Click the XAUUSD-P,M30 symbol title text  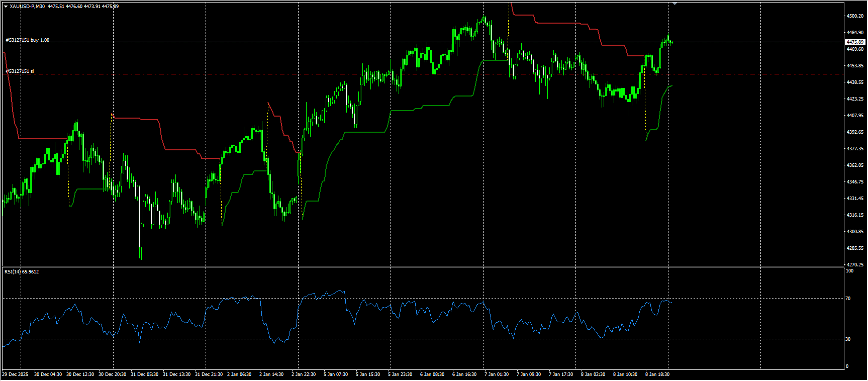[27, 7]
